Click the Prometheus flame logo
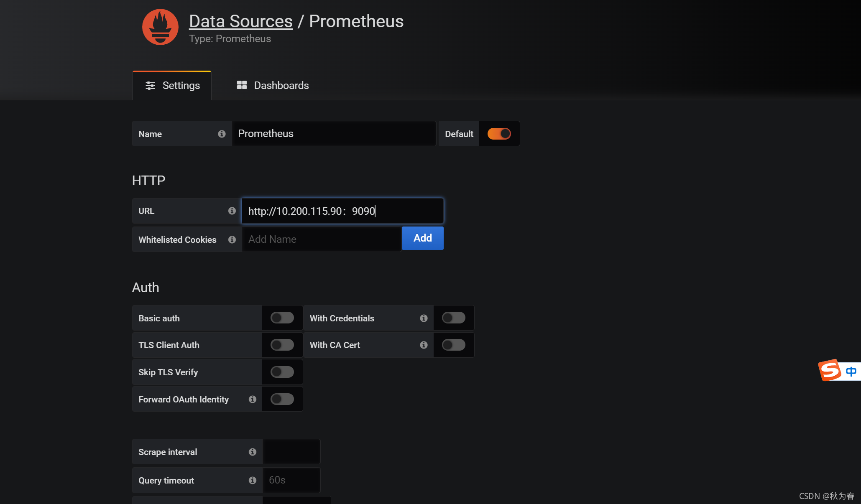Screen dimensions: 861x504 tap(160, 27)
